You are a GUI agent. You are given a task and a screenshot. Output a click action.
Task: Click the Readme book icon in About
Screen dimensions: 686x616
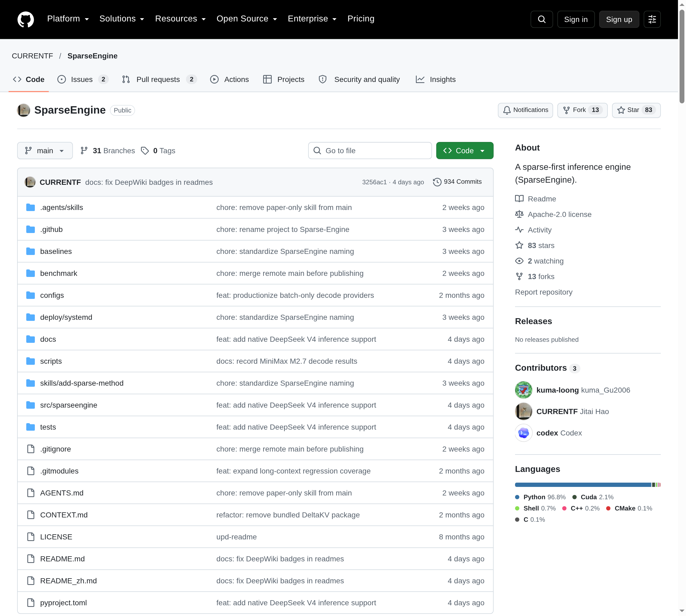pos(519,199)
